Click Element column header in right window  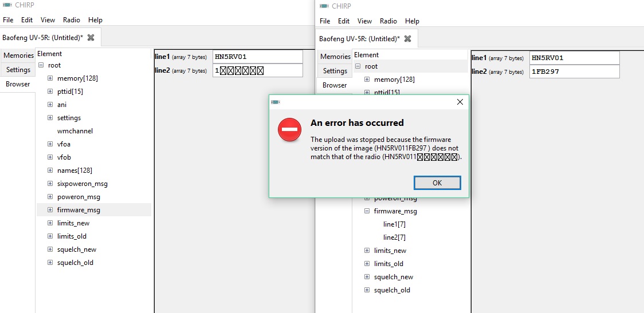[x=366, y=55]
